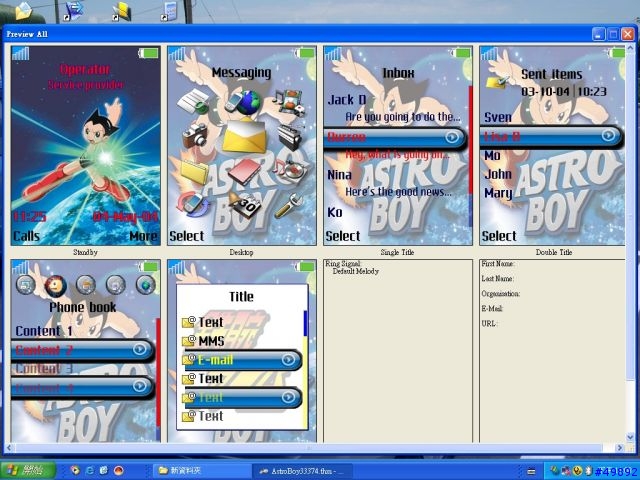Screen dimensions: 640x480
Task: Click the Ko entry in Inbox
Action: 335,212
